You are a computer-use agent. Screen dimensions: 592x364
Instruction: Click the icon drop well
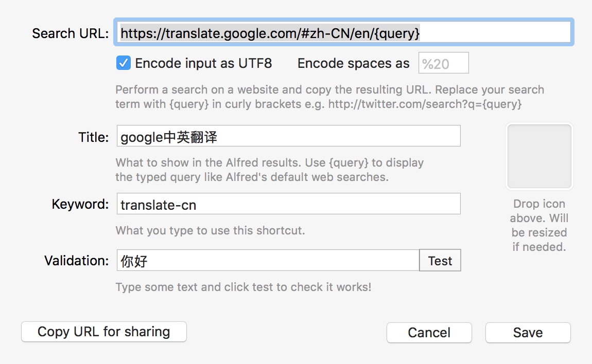point(539,156)
